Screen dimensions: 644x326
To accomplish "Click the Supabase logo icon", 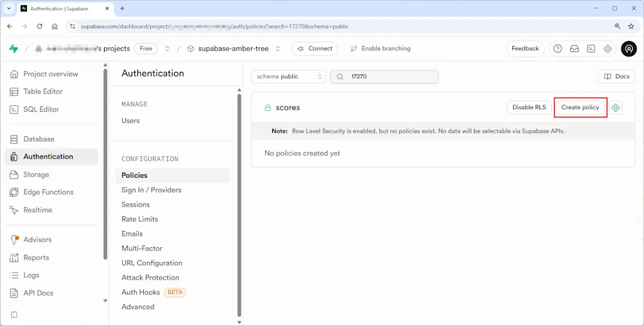I will (x=13, y=48).
